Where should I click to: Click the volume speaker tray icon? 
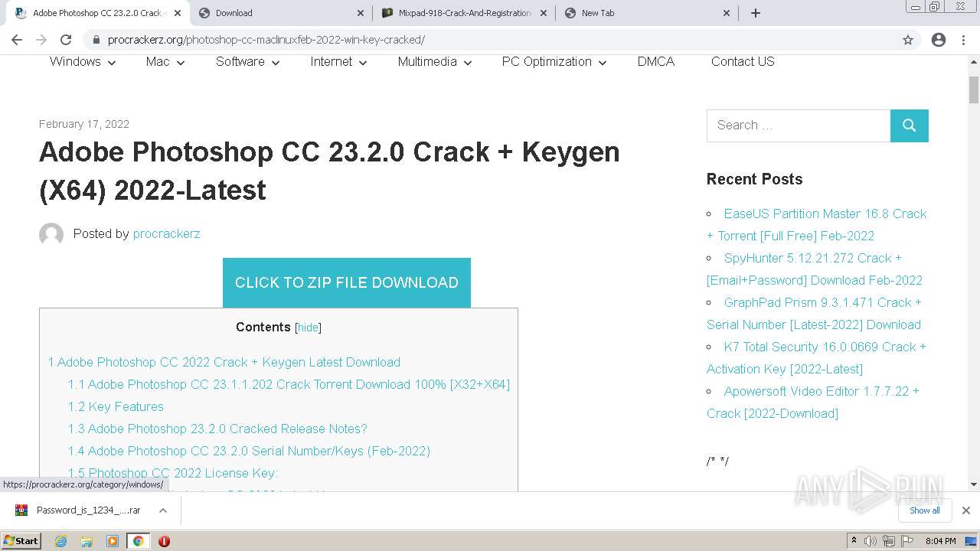click(x=871, y=541)
